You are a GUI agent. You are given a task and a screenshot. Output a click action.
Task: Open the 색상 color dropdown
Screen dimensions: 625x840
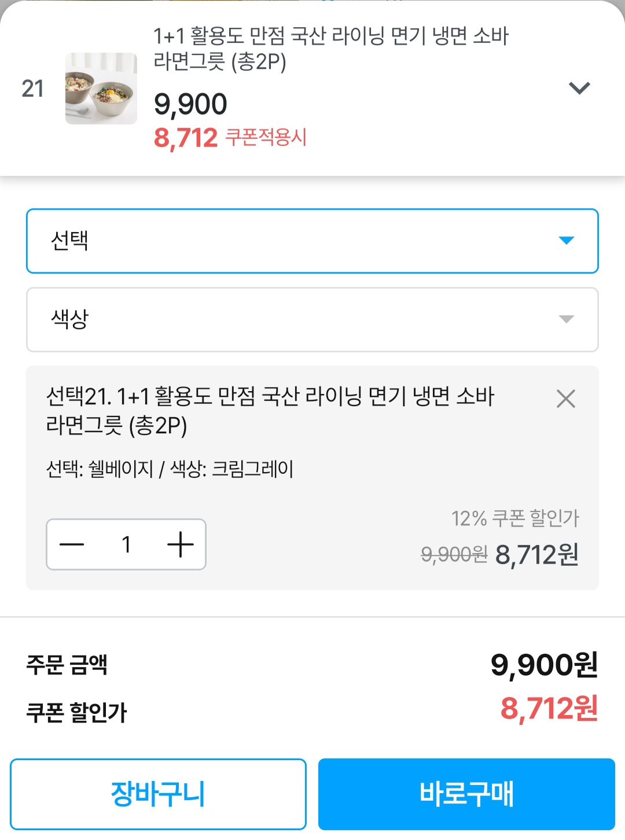click(289, 319)
